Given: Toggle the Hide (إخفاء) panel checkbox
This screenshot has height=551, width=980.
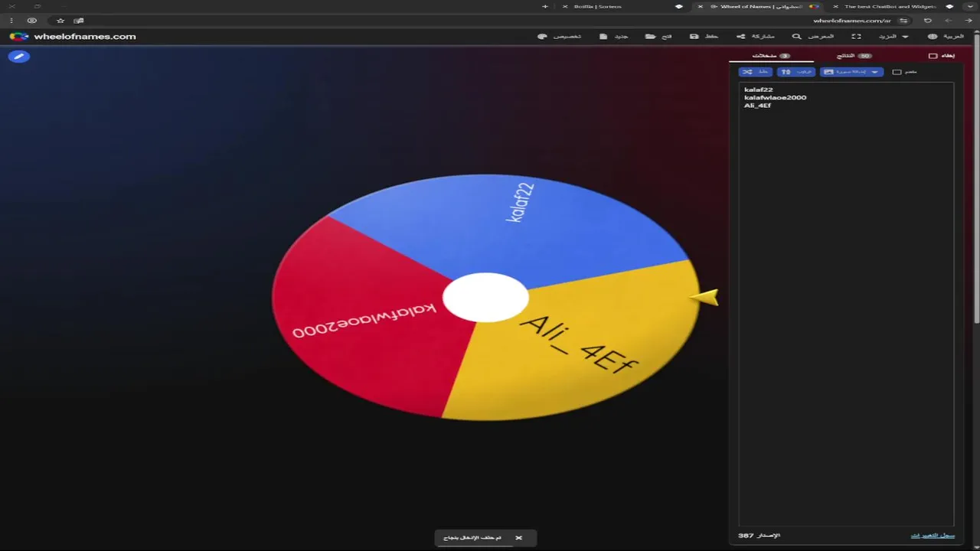Looking at the screenshot, I should (x=933, y=56).
